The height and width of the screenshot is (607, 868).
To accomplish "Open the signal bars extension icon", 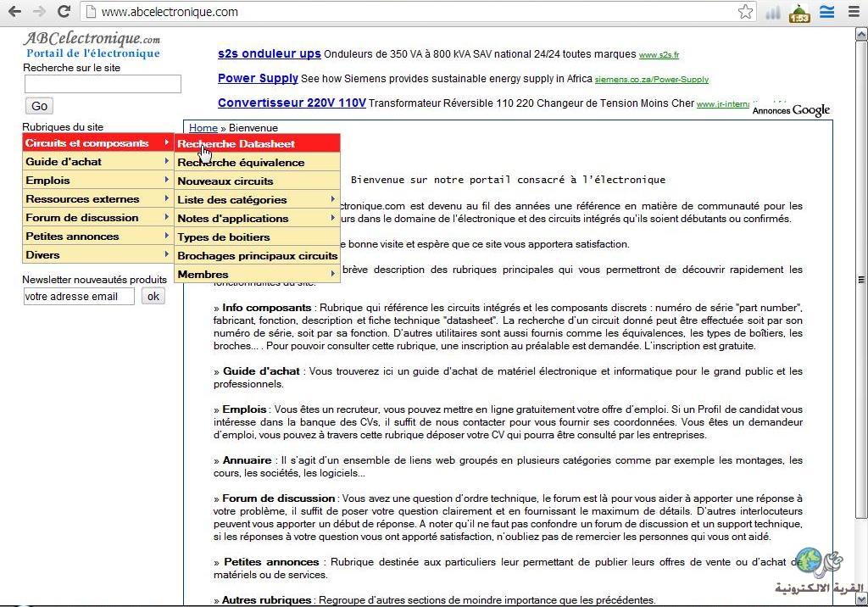I will [x=773, y=12].
